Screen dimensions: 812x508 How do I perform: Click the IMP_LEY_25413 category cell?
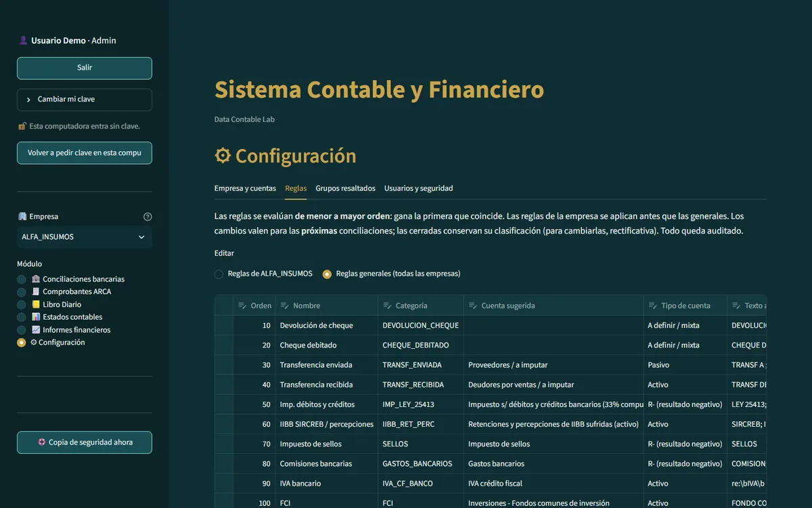(421, 404)
